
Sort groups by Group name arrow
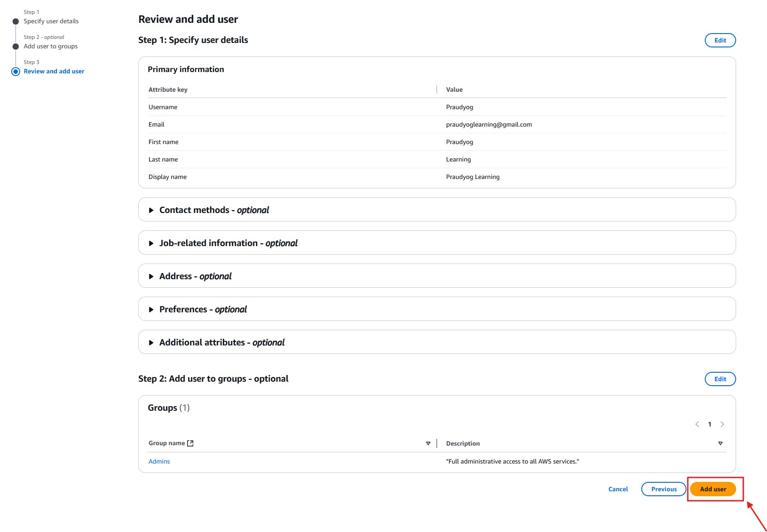(428, 443)
